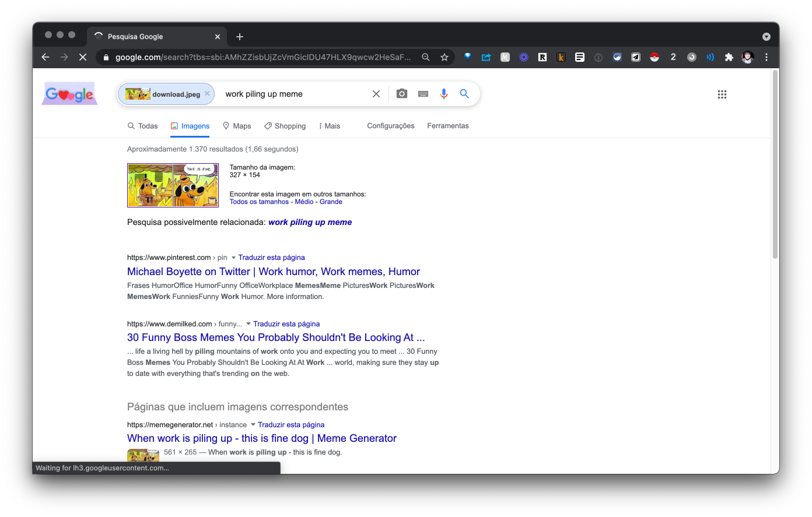Click the Google doodle logo
The width and height of the screenshot is (812, 517).
pyautogui.click(x=69, y=94)
